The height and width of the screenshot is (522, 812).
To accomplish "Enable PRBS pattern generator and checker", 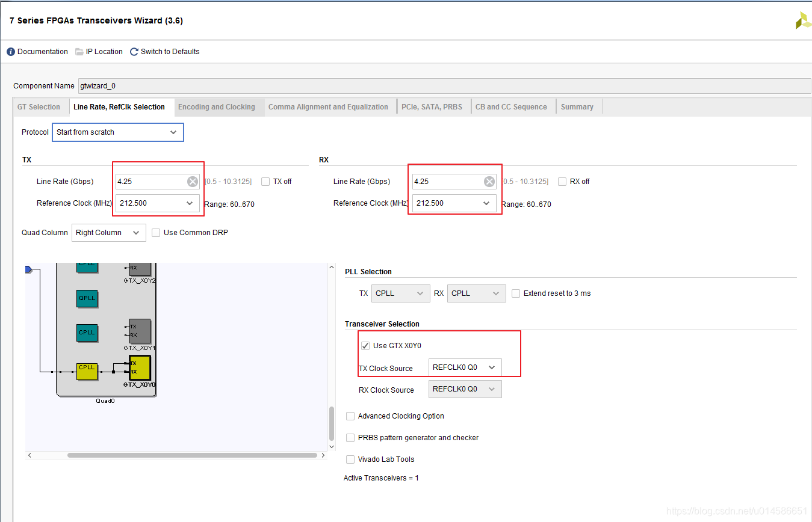I will [x=350, y=438].
